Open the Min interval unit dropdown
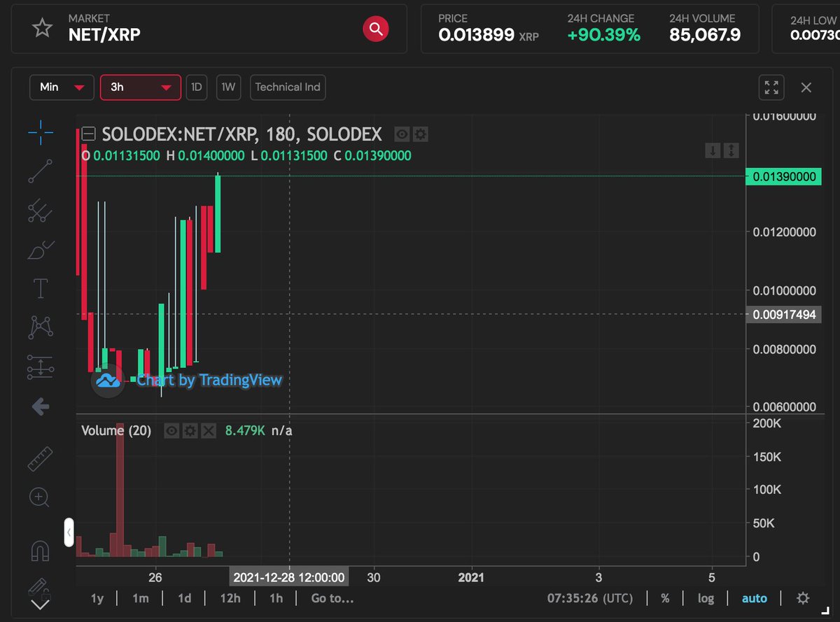Screen dimensions: 840x622 point(62,87)
